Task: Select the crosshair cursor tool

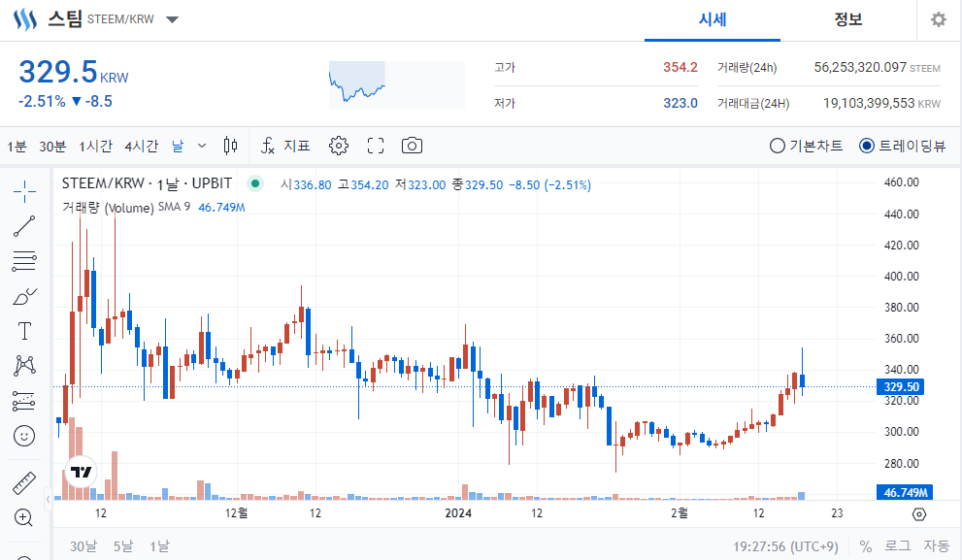Action: [x=24, y=191]
